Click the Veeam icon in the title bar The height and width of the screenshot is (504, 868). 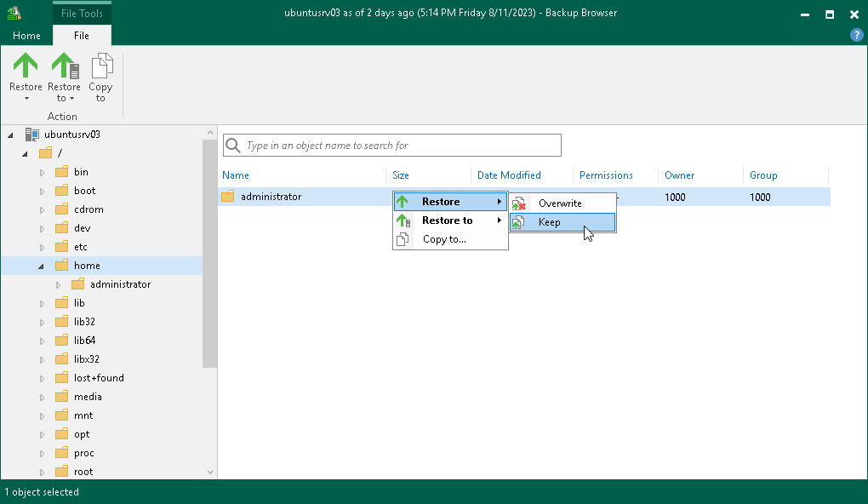[13, 12]
